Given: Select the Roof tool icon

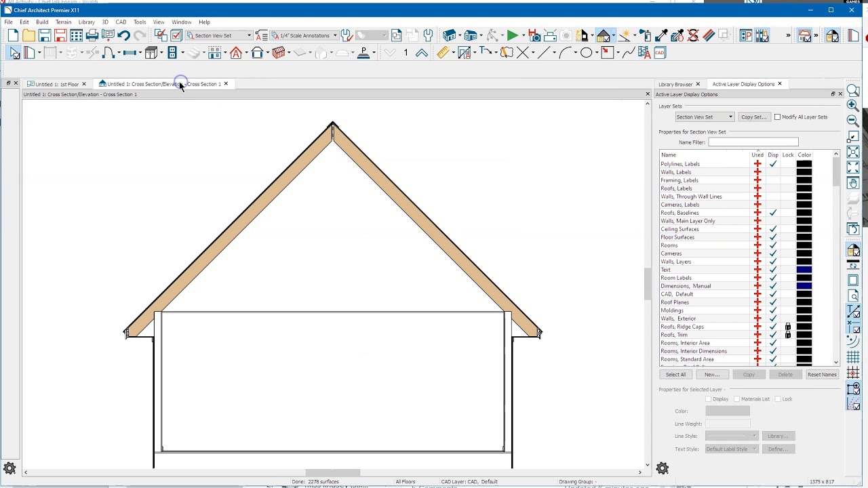Looking at the screenshot, I should coord(257,53).
